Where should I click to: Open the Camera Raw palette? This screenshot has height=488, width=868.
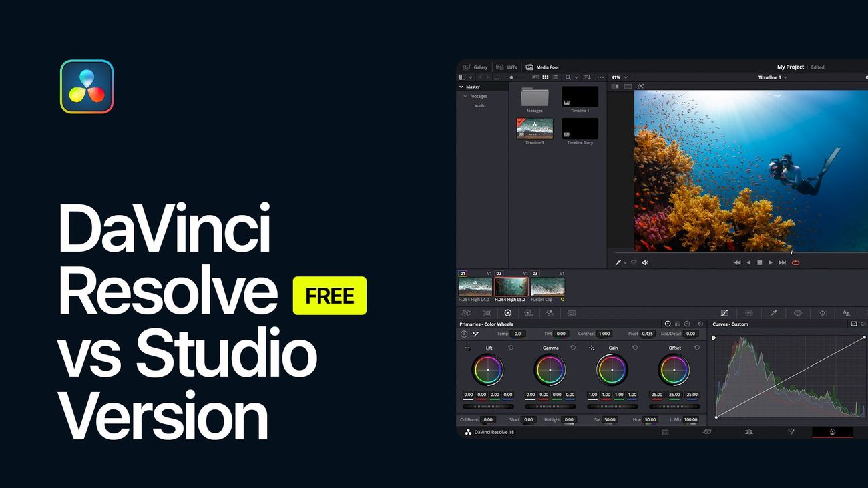466,313
